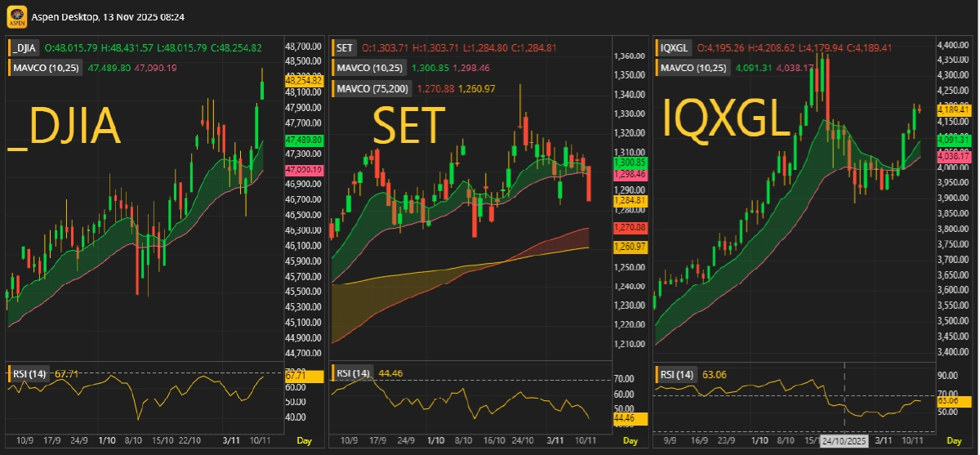Click RSI (14) label under IQXGL chart
The width and height of the screenshot is (980, 455).
point(678,375)
